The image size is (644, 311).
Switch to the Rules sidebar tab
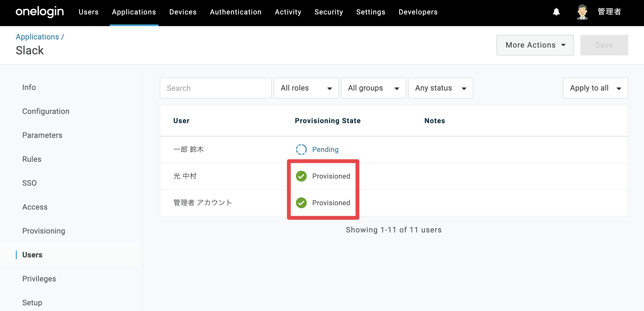pyautogui.click(x=32, y=159)
